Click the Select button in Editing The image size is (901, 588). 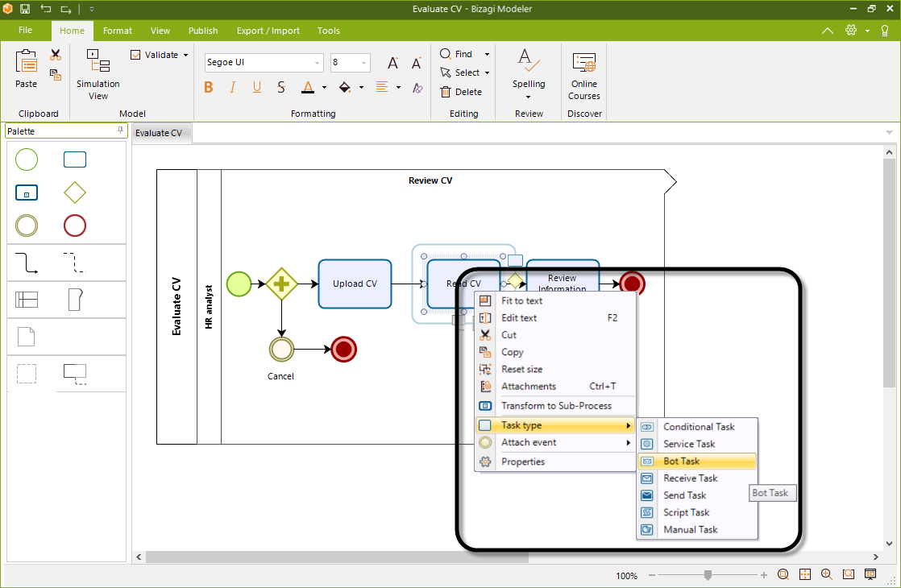pos(459,73)
